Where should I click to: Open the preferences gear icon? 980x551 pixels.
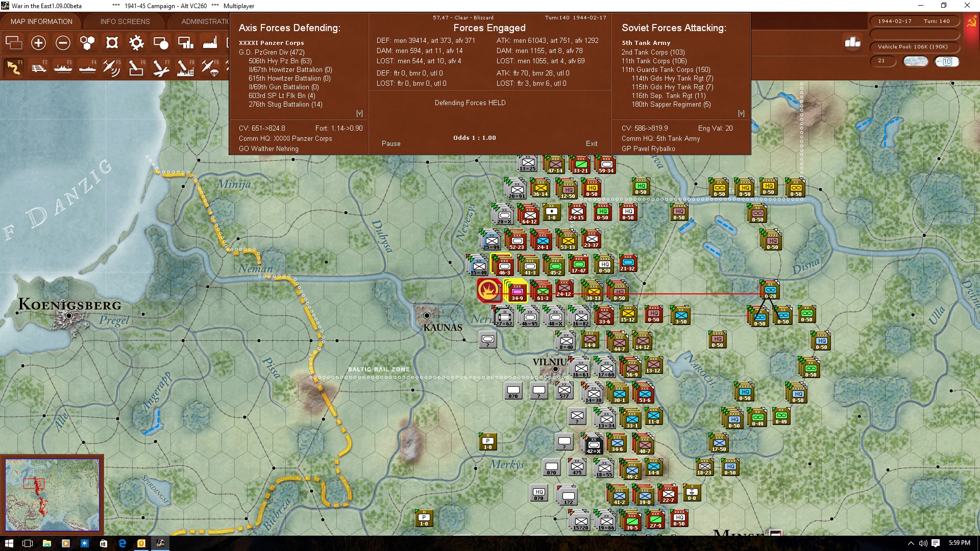(136, 43)
